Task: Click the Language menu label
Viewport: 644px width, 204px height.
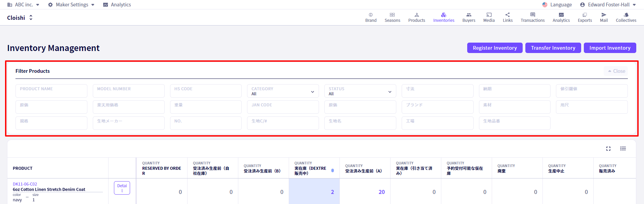Action: pyautogui.click(x=561, y=5)
